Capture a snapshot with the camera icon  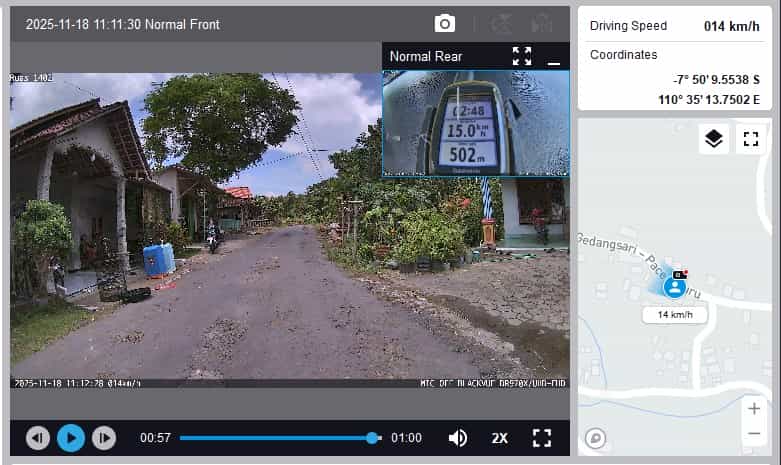point(444,24)
